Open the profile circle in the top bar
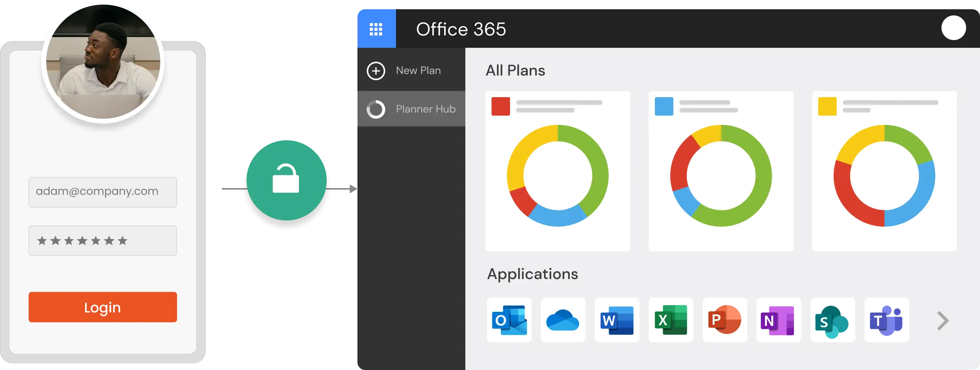Screen dimensions: 980x370 point(954,28)
